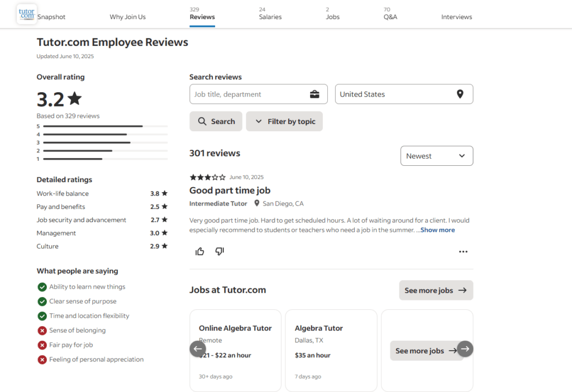
Task: Click the right carousel arrow in jobs
Action: (x=465, y=349)
